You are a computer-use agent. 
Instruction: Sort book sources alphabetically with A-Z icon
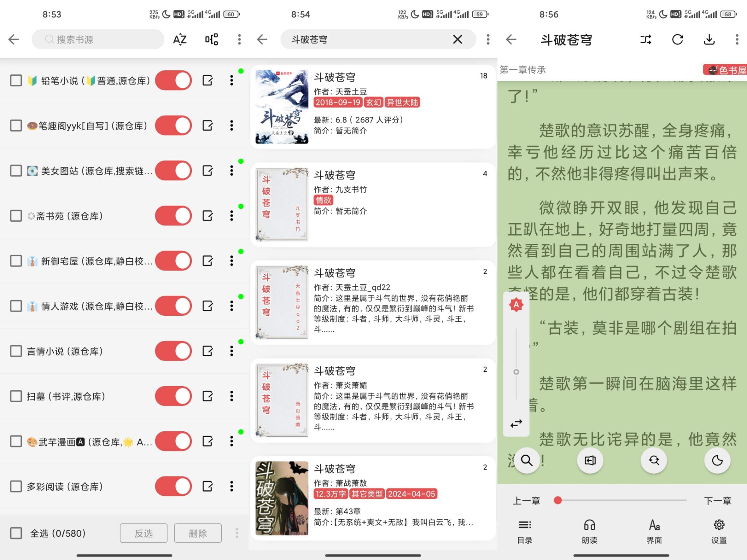tap(179, 39)
